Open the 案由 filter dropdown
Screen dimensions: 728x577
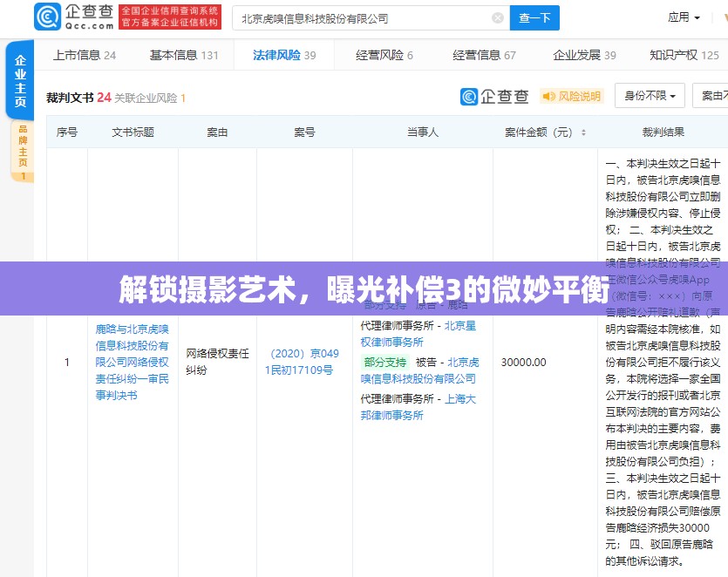[x=711, y=96]
